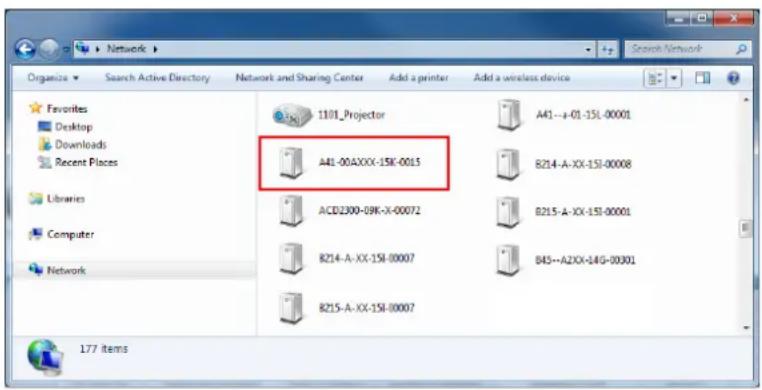Screen dimensions: 762x390
Task: Click computer icon for B215-A-XX-15I-00007
Action: click(x=292, y=308)
